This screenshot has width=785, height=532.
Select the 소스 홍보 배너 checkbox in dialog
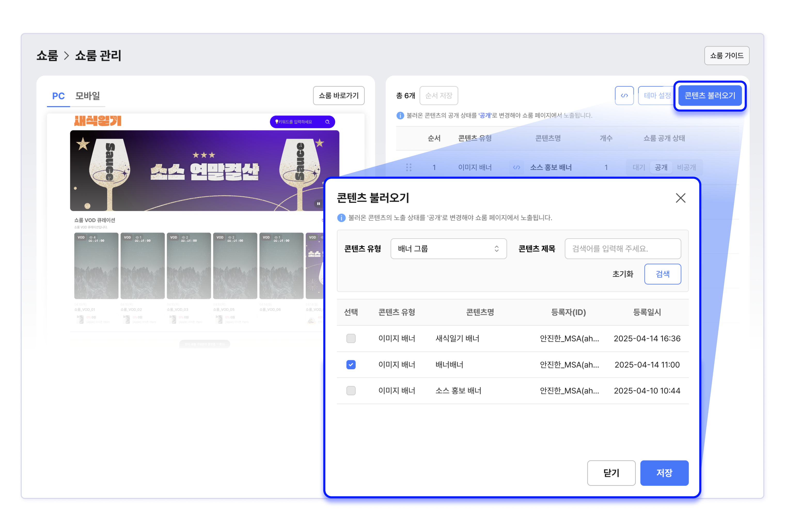pyautogui.click(x=351, y=391)
